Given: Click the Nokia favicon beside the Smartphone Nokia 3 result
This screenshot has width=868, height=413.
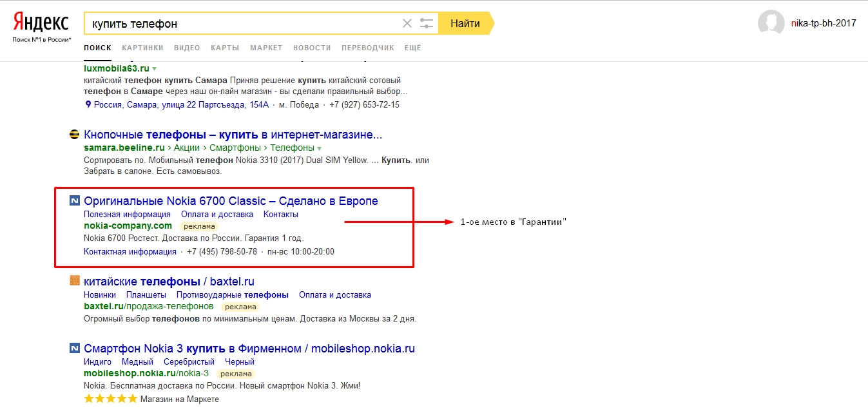Looking at the screenshot, I should point(74,349).
